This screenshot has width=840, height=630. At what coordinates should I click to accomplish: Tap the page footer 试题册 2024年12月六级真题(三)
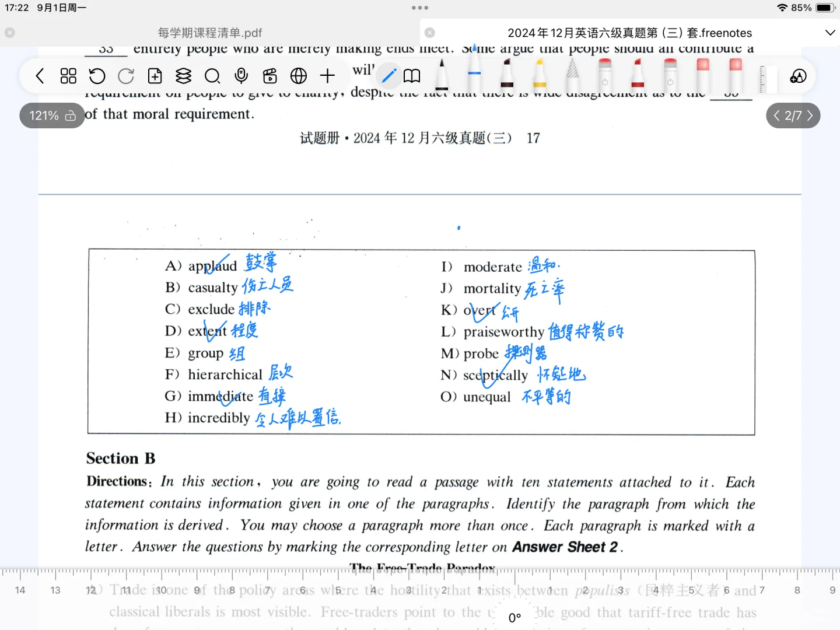point(406,138)
